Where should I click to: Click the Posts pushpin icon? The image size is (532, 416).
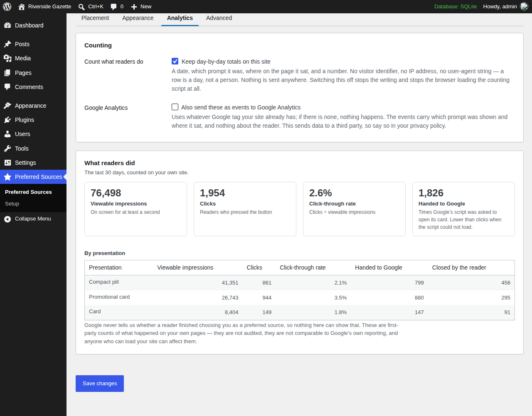coord(7,44)
